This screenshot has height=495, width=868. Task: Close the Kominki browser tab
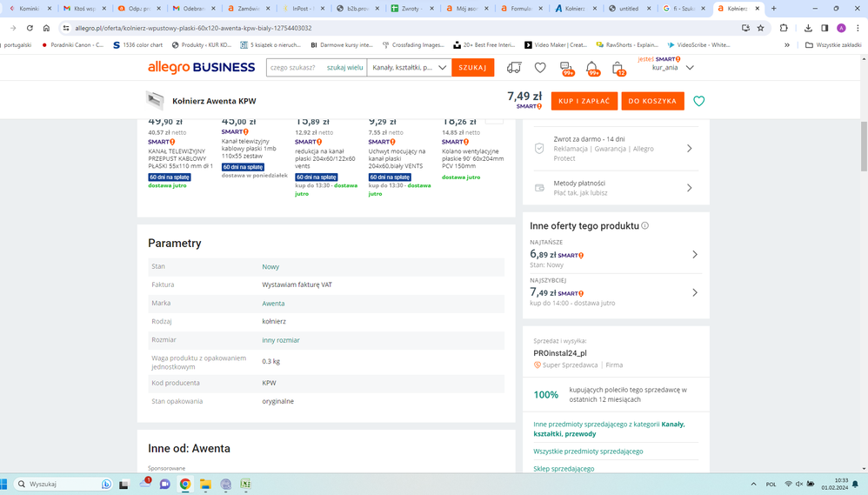50,9
